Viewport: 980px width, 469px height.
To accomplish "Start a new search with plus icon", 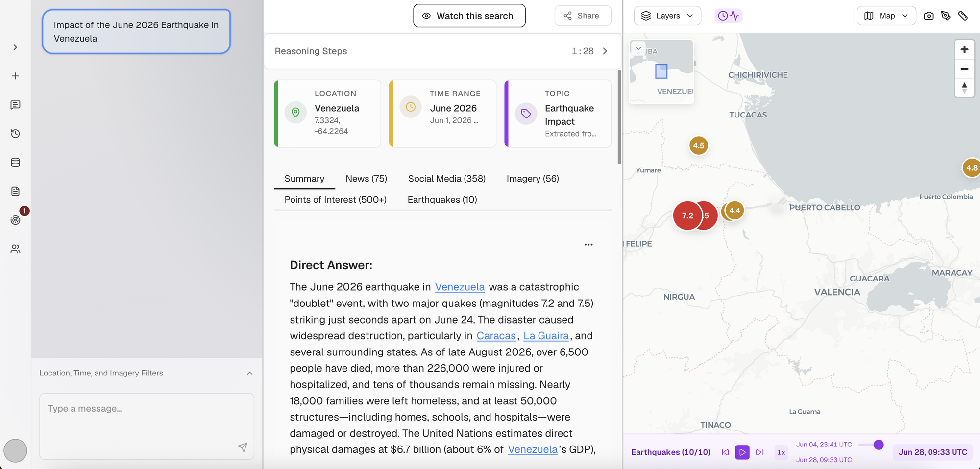I will pyautogui.click(x=15, y=76).
